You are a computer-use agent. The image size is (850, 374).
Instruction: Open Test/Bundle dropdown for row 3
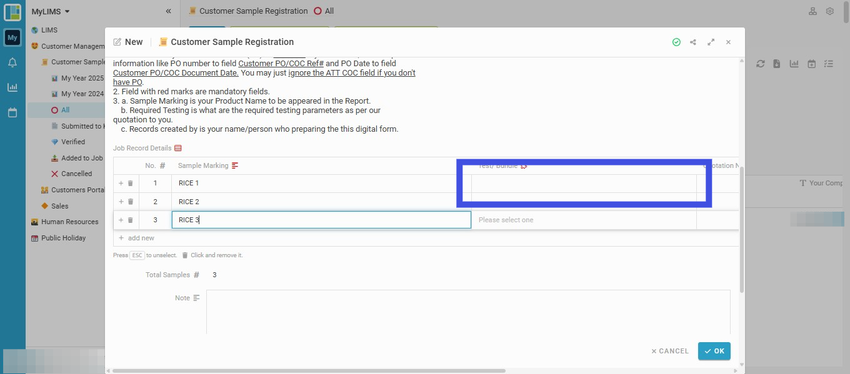pyautogui.click(x=584, y=220)
